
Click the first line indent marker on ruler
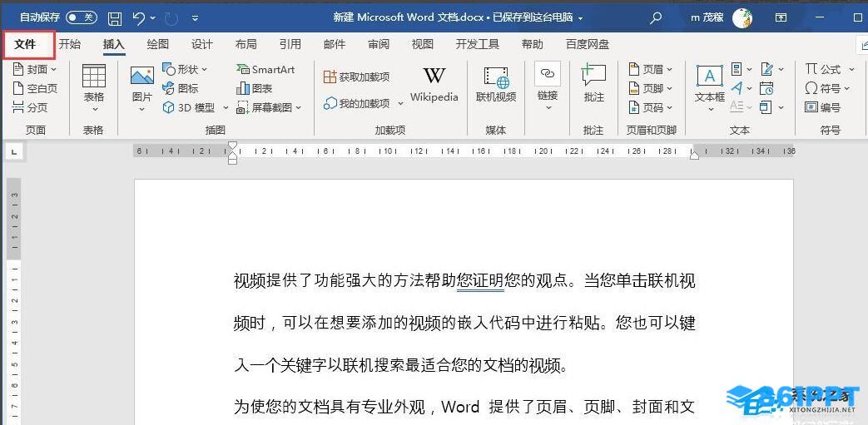click(x=232, y=146)
